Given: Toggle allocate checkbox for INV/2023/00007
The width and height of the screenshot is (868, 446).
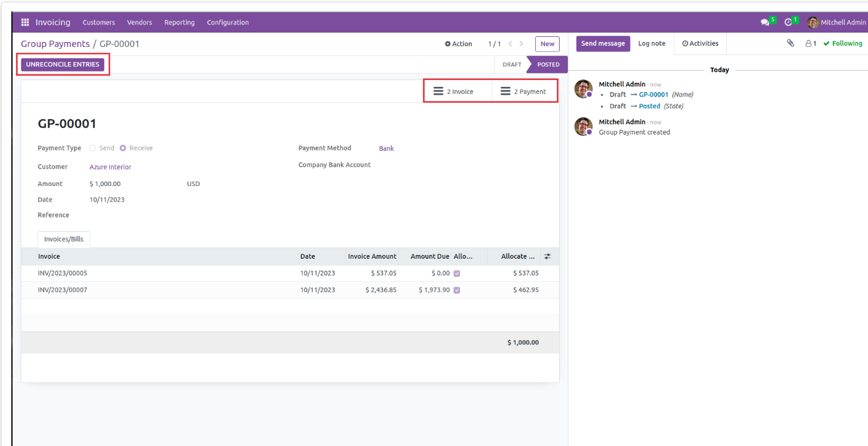Looking at the screenshot, I should 457,291.
